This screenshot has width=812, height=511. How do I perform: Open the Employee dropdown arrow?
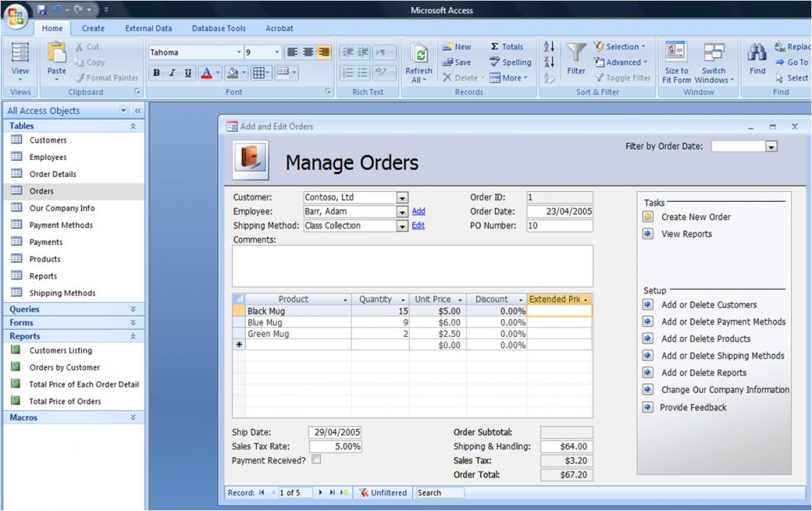pos(402,212)
